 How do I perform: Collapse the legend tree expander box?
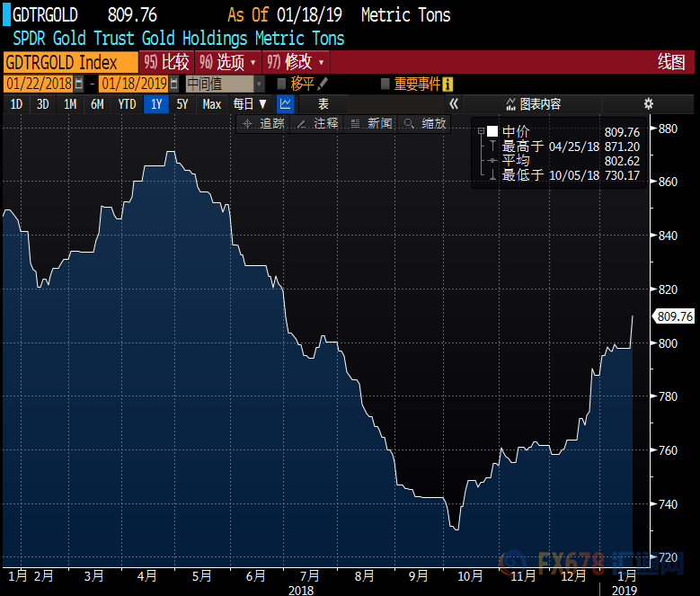point(481,131)
